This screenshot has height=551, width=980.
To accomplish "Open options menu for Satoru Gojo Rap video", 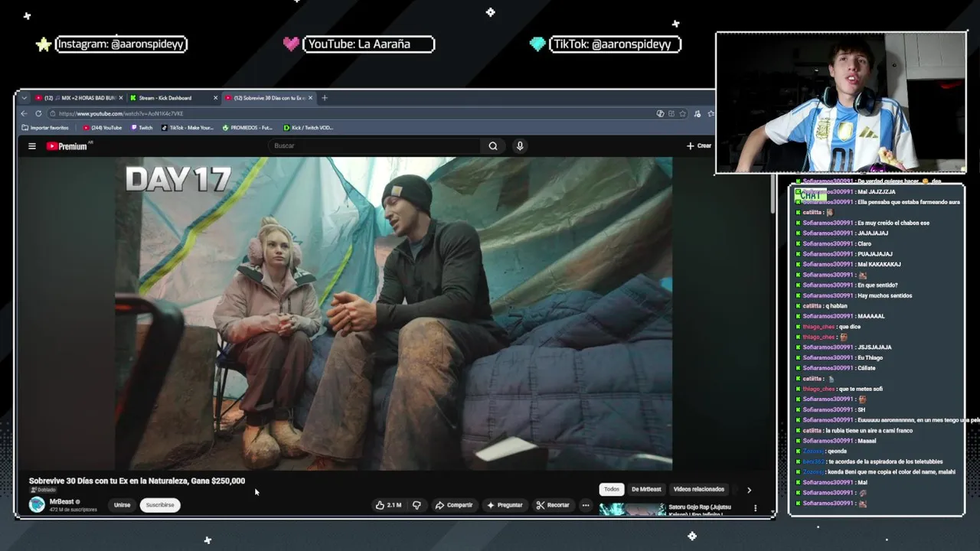I will pyautogui.click(x=755, y=508).
